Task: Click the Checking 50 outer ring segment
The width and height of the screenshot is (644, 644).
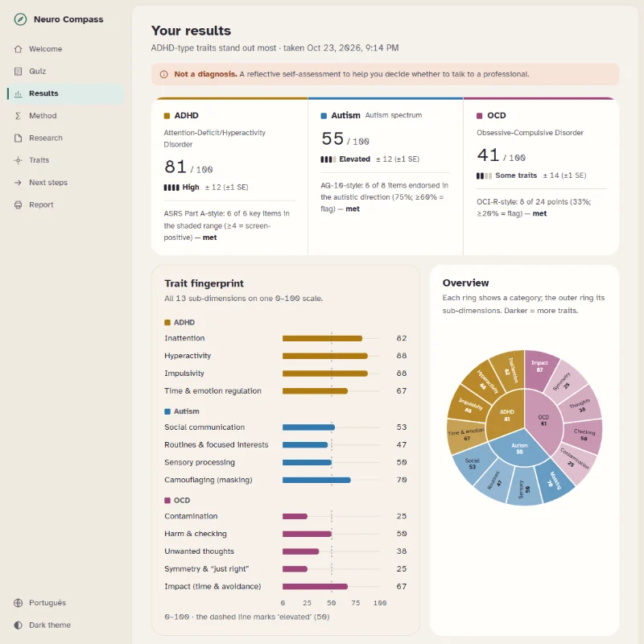Action: pos(584,435)
